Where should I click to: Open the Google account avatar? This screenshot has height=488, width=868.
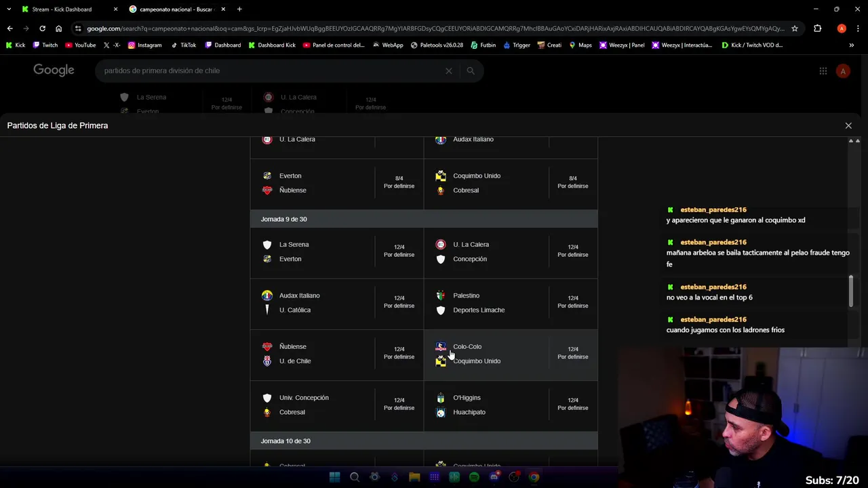(x=843, y=70)
